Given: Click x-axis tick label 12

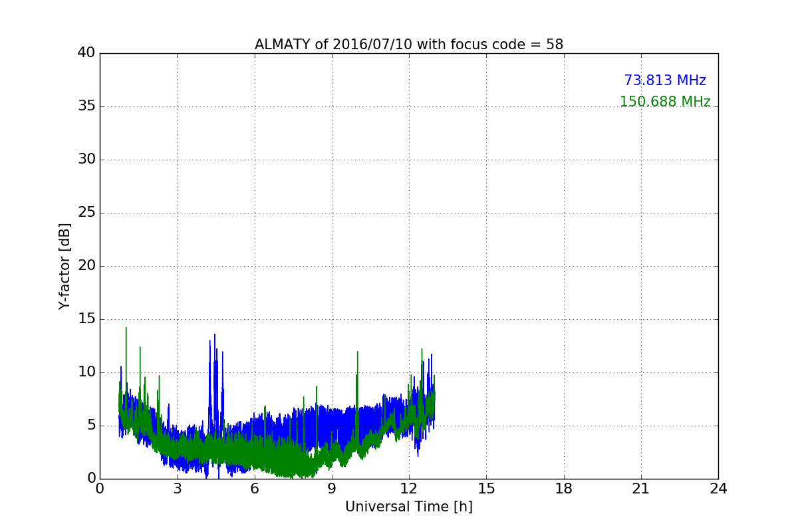Looking at the screenshot, I should pos(409,488).
